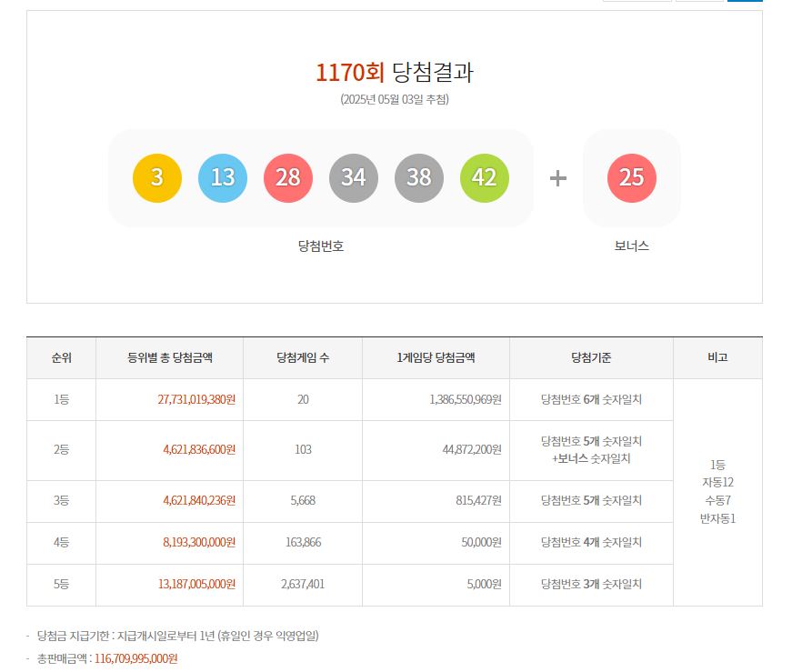802x672 pixels.
Task: Click the per-game prize 1,386,550,969원
Action: [x=466, y=399]
